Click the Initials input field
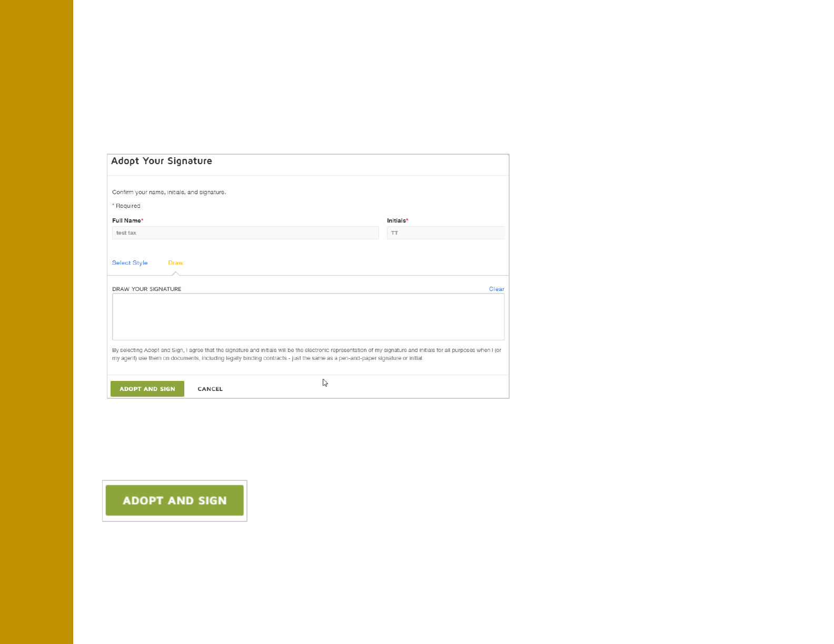 point(445,233)
